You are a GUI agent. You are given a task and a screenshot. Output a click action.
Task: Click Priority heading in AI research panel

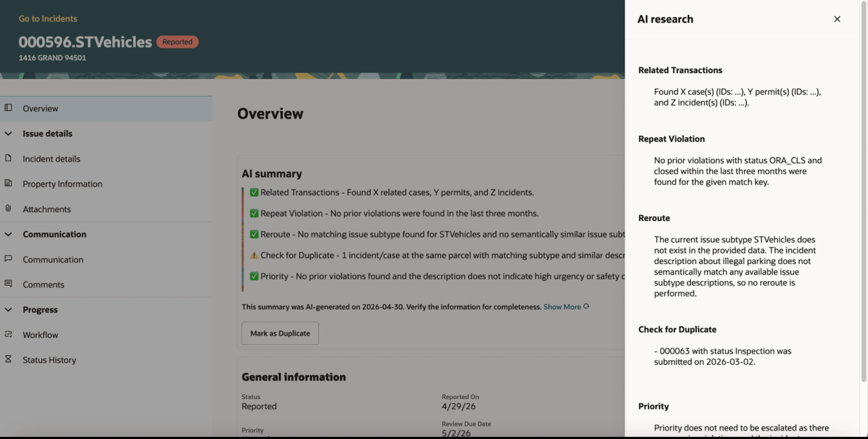(653, 406)
